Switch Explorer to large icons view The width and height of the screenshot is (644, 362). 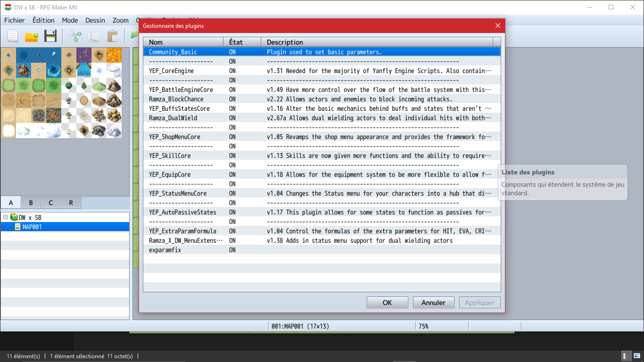coord(636,356)
